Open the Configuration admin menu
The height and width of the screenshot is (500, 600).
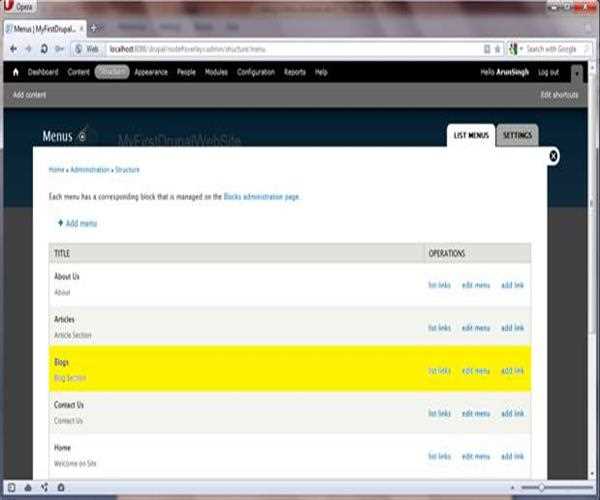click(x=256, y=73)
